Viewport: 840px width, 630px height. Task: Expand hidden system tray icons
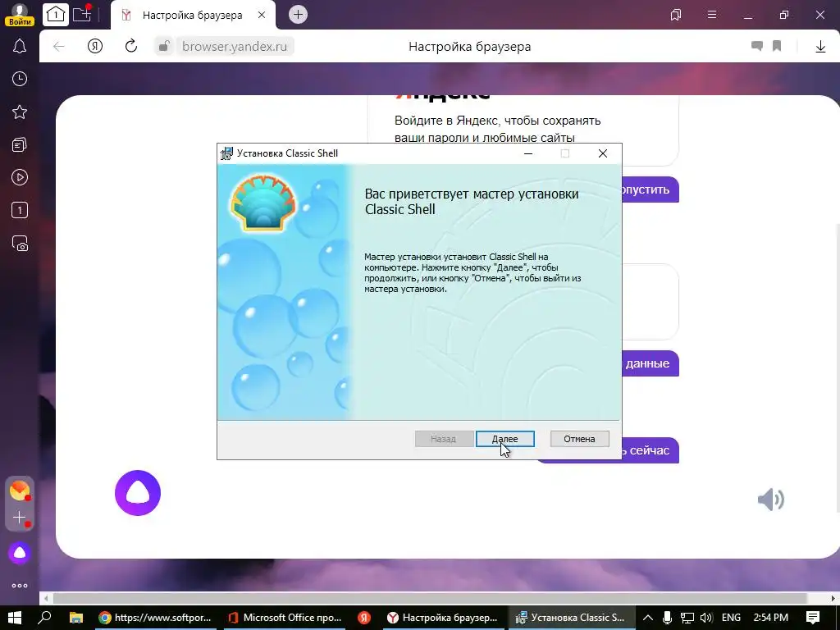(x=648, y=618)
